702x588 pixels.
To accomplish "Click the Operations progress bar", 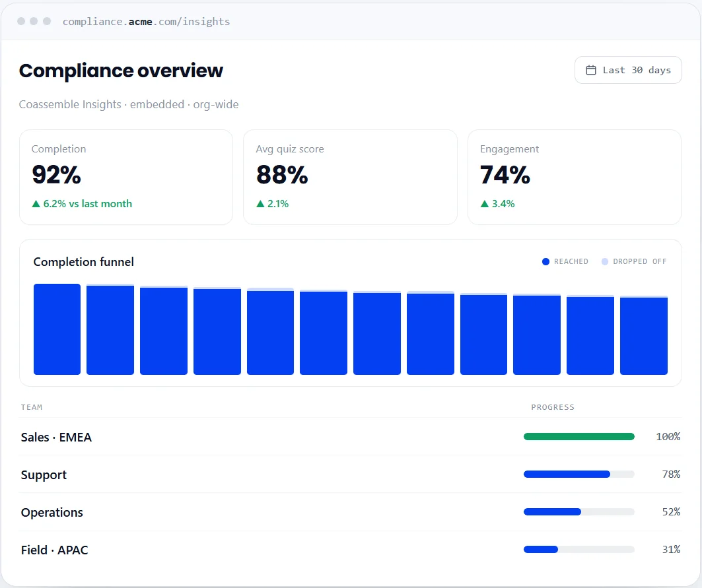I will [x=579, y=512].
